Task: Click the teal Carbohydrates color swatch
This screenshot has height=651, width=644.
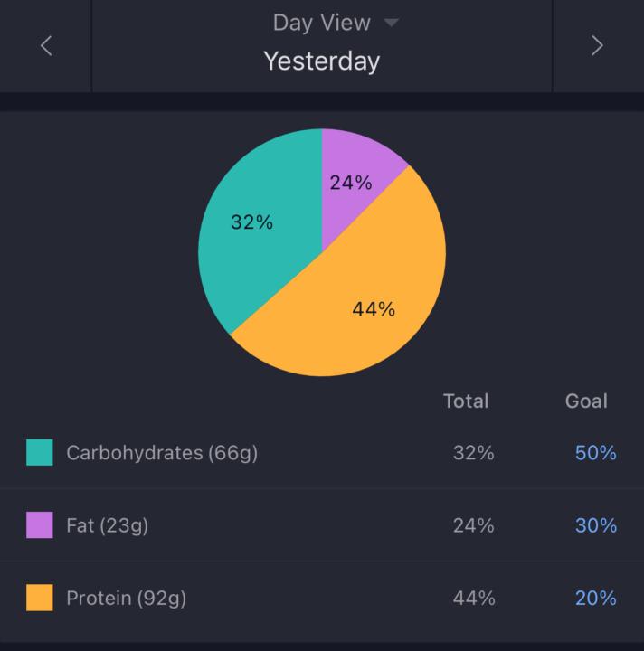Action: point(40,452)
